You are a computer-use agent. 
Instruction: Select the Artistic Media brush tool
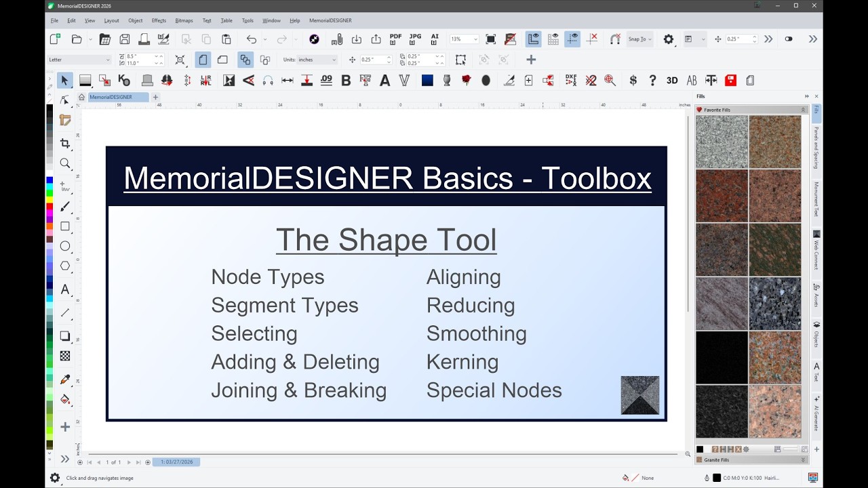click(65, 207)
